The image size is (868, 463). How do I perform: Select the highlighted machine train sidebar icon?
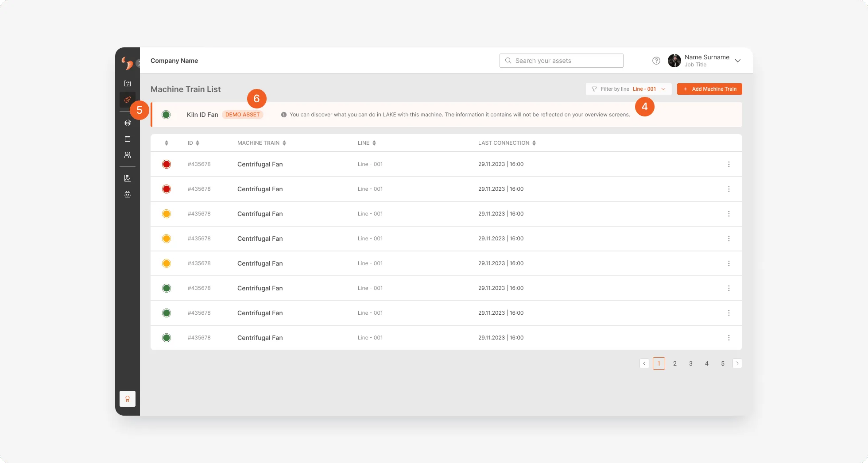pos(128,100)
